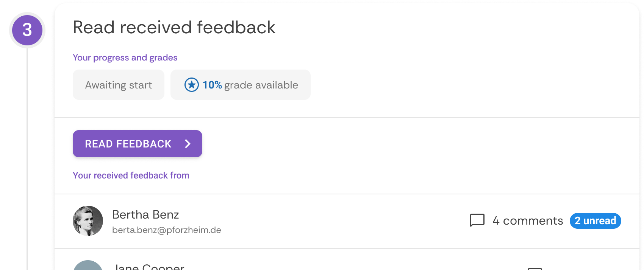Viewport: 644px width, 270px height.
Task: Click the blue star grade icon
Action: point(192,85)
